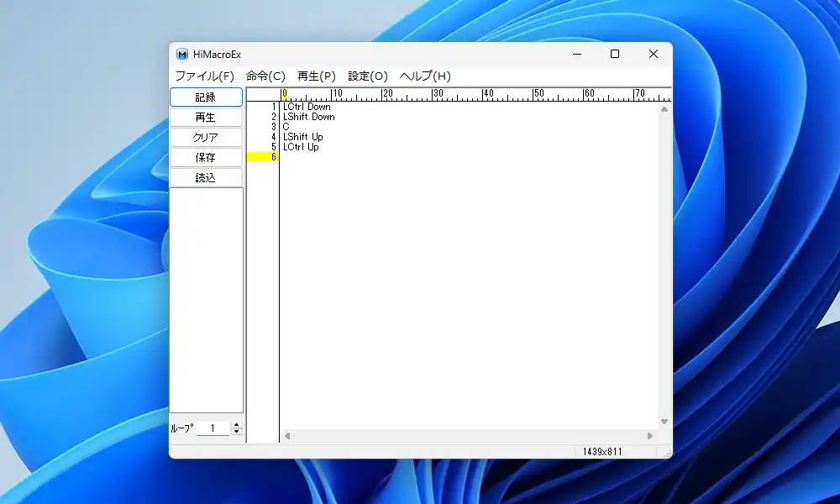This screenshot has height=504, width=840.
Task: Click the horizontal scrollbar right arrow
Action: click(x=650, y=436)
